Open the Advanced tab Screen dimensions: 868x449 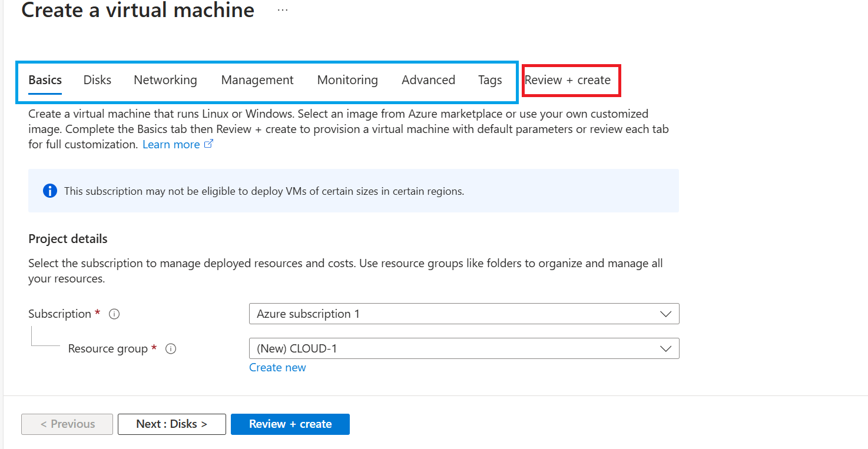[428, 80]
